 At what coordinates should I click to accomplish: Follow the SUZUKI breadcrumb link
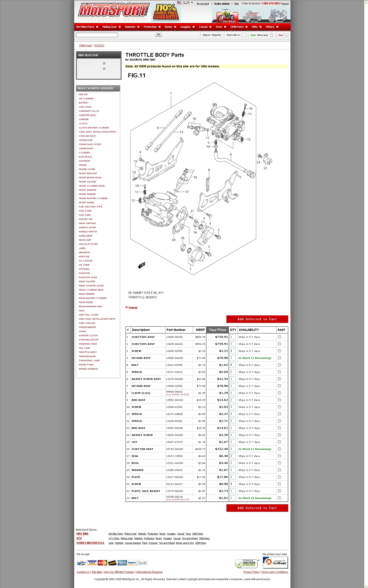[x=99, y=46]
